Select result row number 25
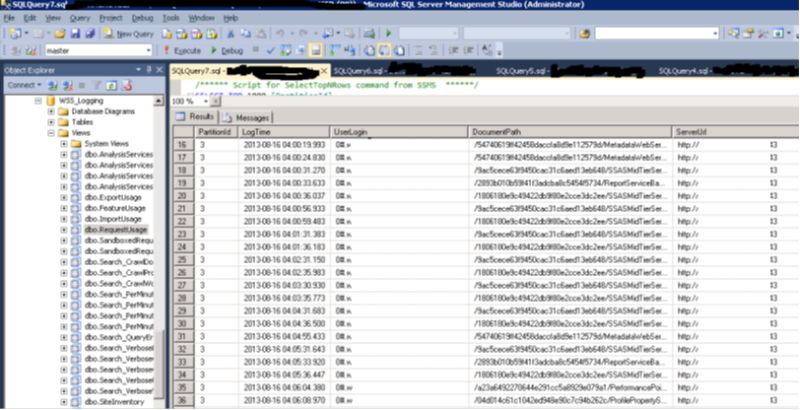Image resolution: width=800 pixels, height=410 pixels. (183, 260)
